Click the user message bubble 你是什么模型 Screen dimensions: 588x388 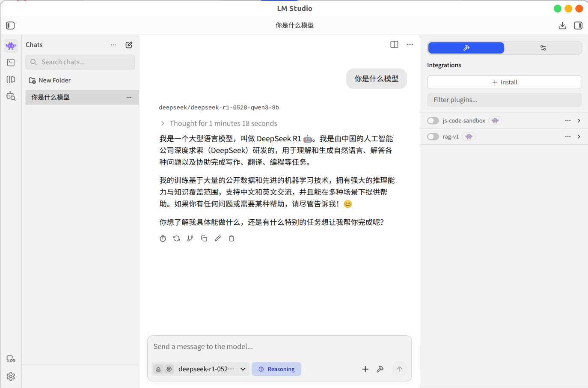377,79
